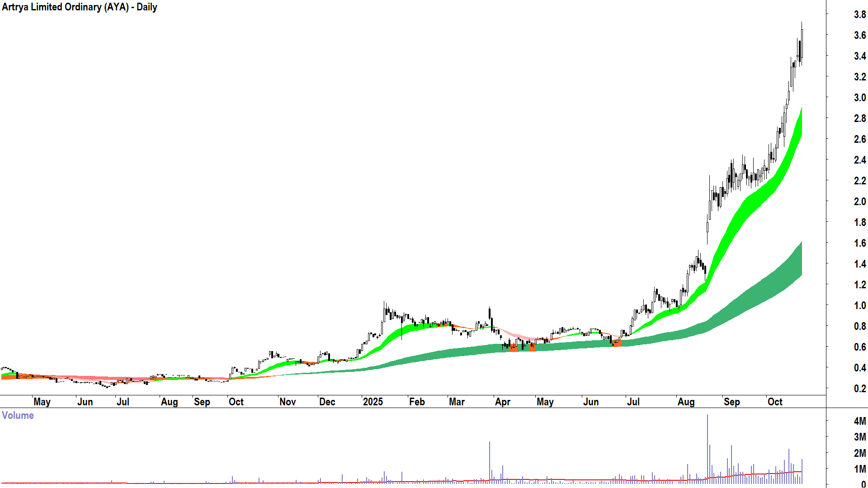The image size is (868, 488).
Task: Click the 3.8 price axis label
Action: pos(859,14)
